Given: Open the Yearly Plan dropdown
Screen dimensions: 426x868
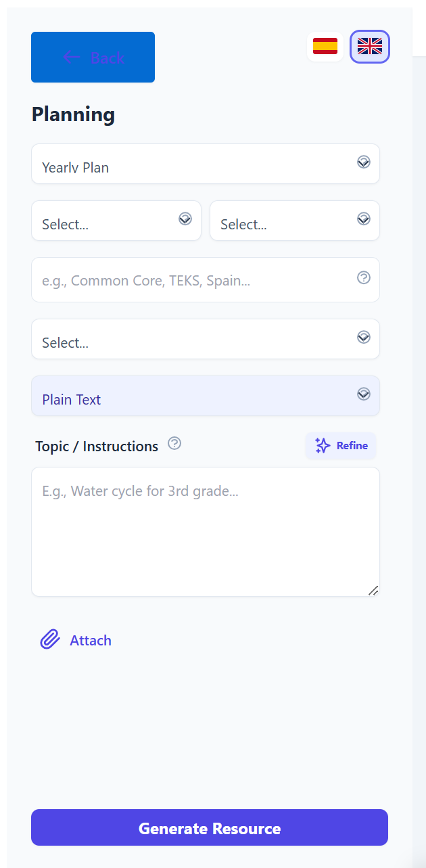Looking at the screenshot, I should click(x=206, y=164).
